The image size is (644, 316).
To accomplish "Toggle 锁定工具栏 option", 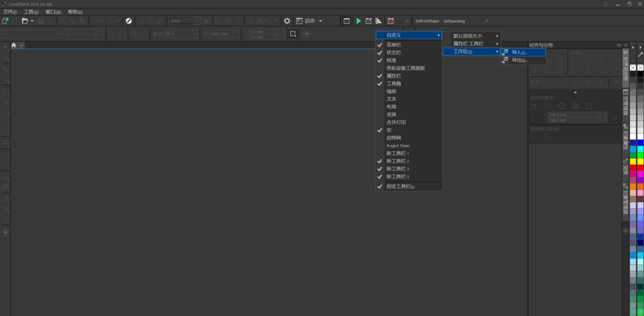I will pos(409,187).
